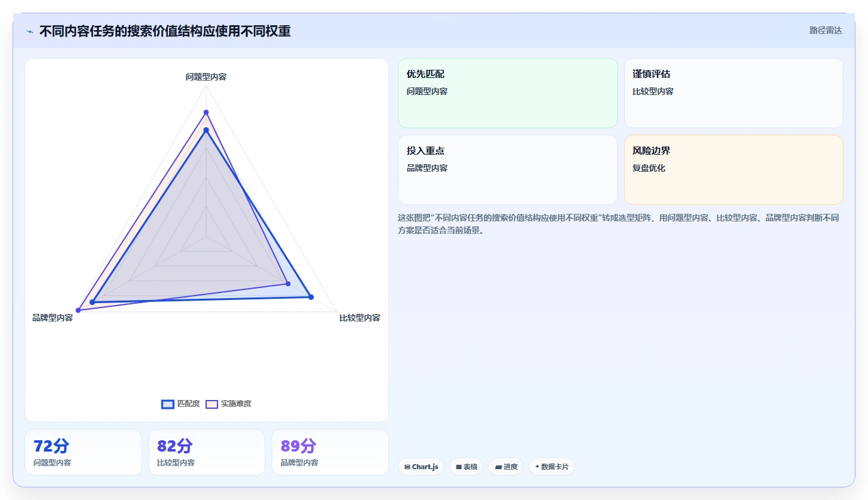The height and width of the screenshot is (500, 868).
Task: Click the 表格 tag icon
Action: [459, 467]
